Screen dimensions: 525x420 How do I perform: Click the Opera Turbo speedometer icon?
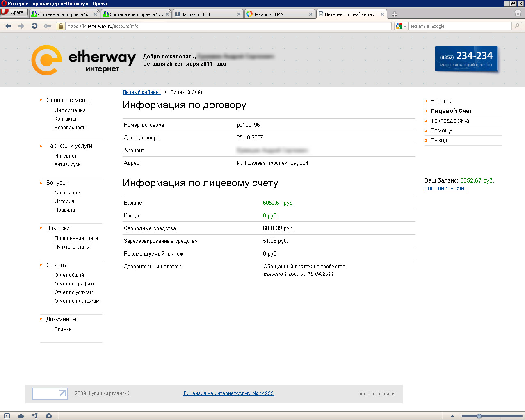[x=49, y=416]
